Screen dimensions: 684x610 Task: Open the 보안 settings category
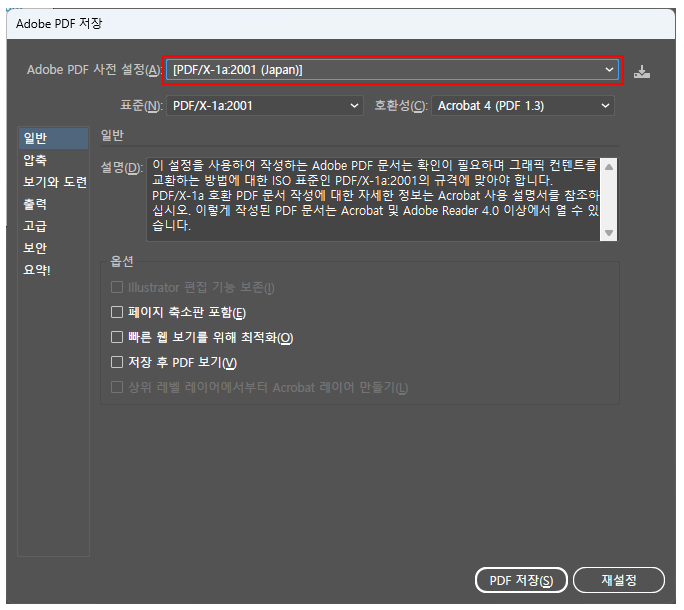point(35,248)
